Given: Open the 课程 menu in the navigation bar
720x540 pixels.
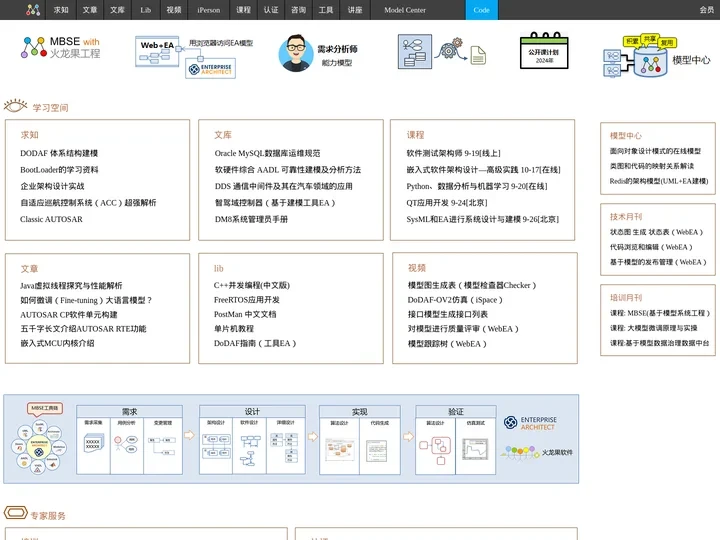Looking at the screenshot, I should [x=243, y=10].
